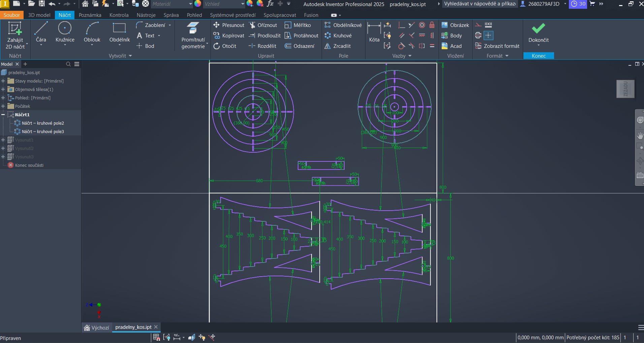Click the Otočit rotate tool
Viewport: 644px width, 343px height.
pyautogui.click(x=225, y=46)
